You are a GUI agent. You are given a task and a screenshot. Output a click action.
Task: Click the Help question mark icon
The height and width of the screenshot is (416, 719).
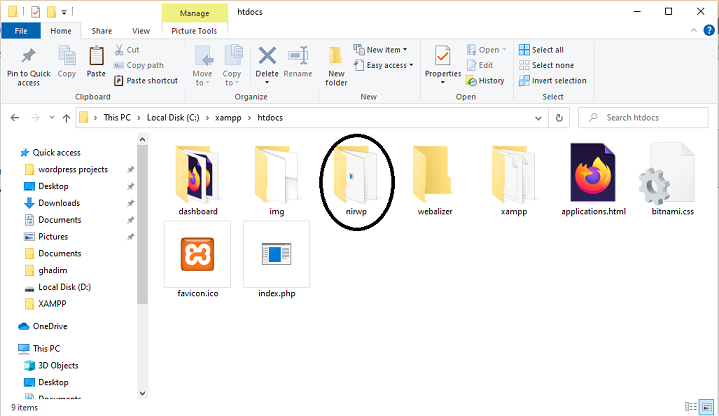708,30
